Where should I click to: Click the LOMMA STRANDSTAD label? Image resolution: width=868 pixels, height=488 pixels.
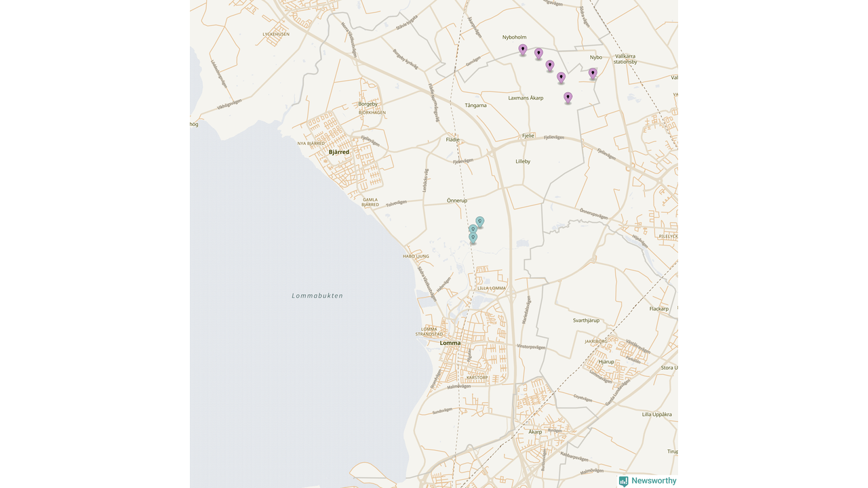point(429,331)
